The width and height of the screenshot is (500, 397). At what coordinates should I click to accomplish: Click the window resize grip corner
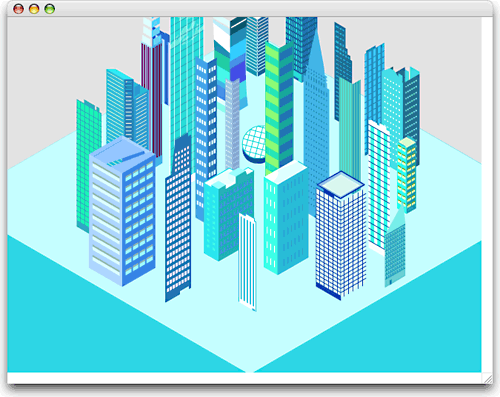487,378
